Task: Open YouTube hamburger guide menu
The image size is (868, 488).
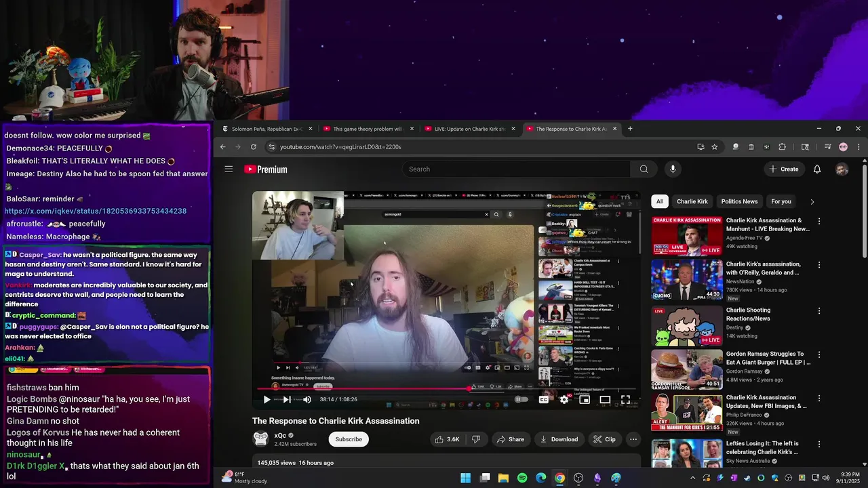Action: tap(229, 169)
